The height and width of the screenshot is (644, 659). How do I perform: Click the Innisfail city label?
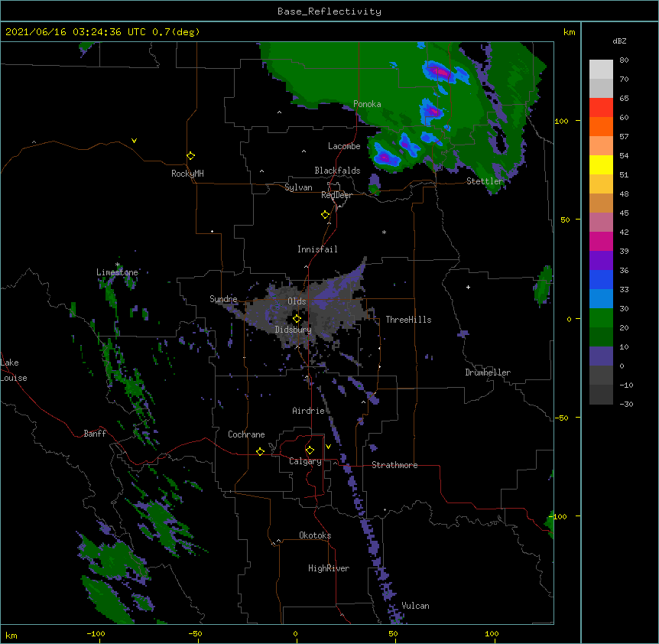(x=317, y=249)
